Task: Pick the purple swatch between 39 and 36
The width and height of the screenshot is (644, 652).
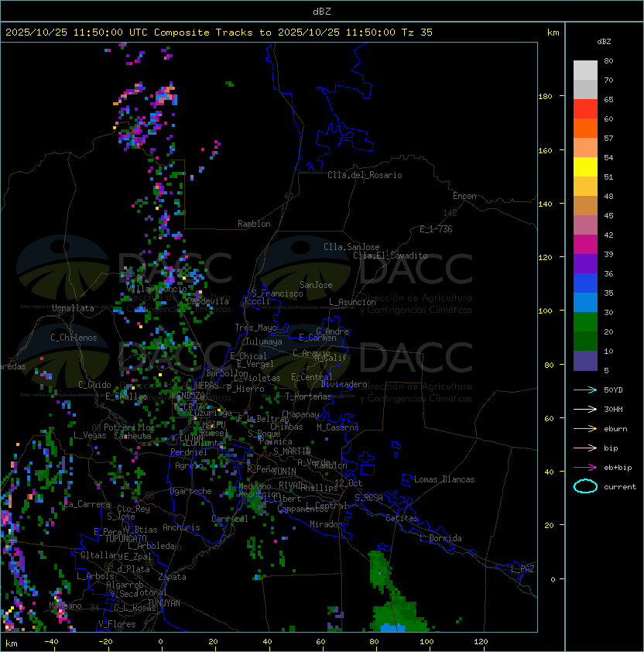Action: 585,263
